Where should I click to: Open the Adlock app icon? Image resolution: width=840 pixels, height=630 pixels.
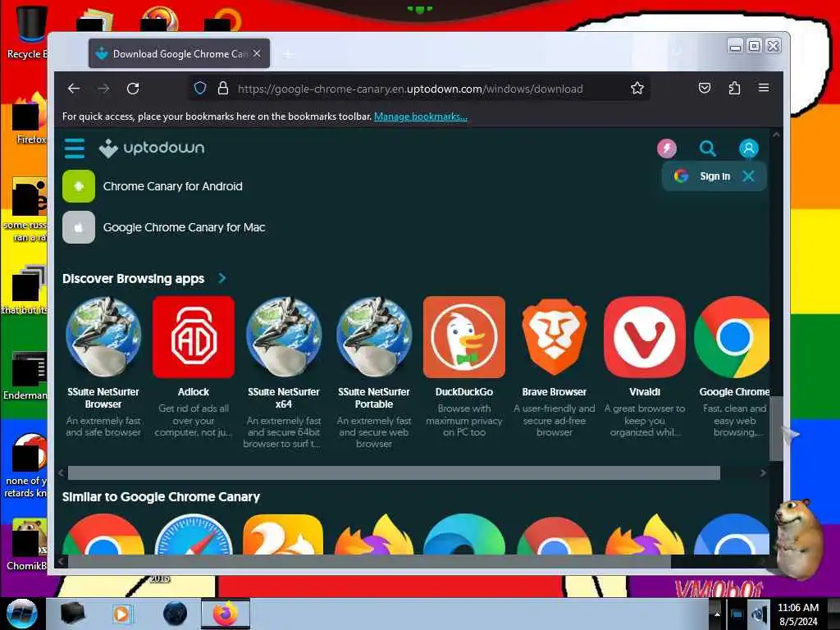(x=194, y=337)
